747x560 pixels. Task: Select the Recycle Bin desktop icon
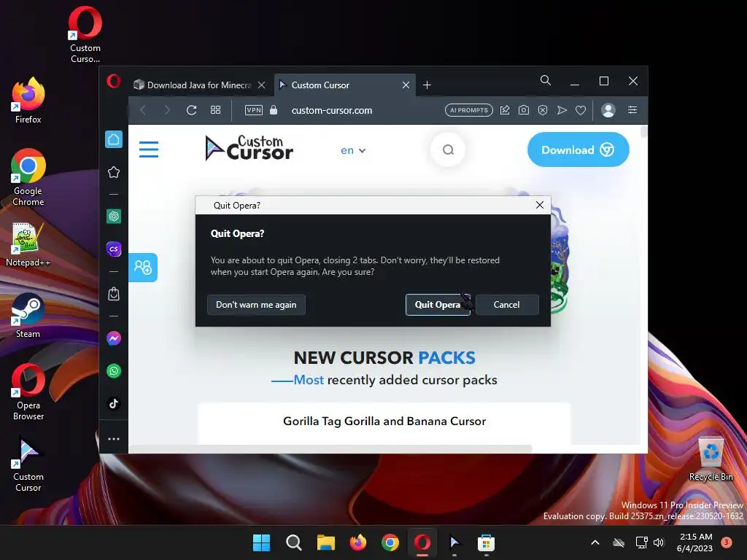[711, 459]
